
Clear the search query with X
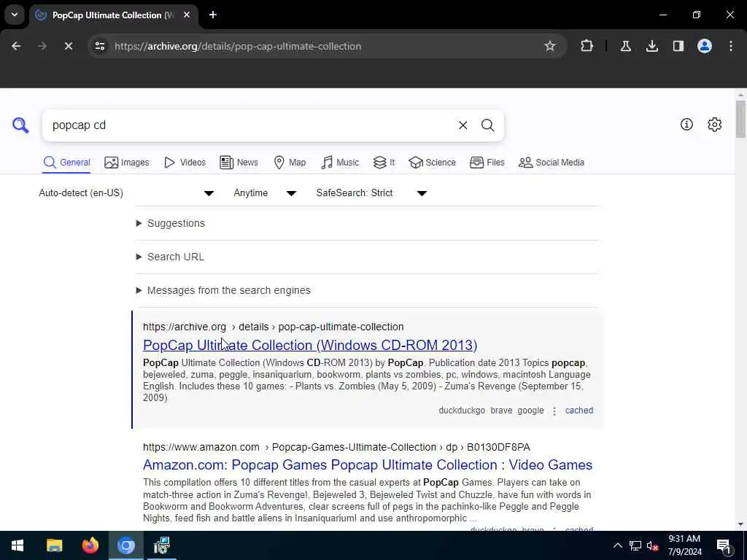462,125
